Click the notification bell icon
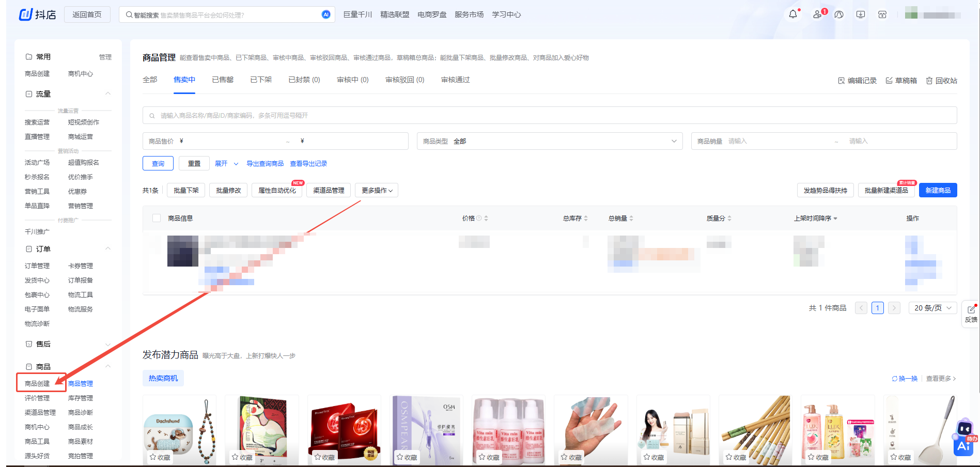This screenshot has width=980, height=467. coord(792,14)
